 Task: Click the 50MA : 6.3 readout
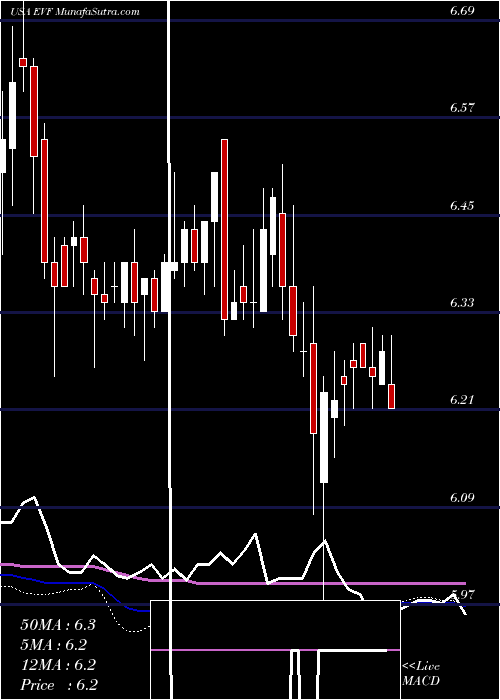point(58,625)
